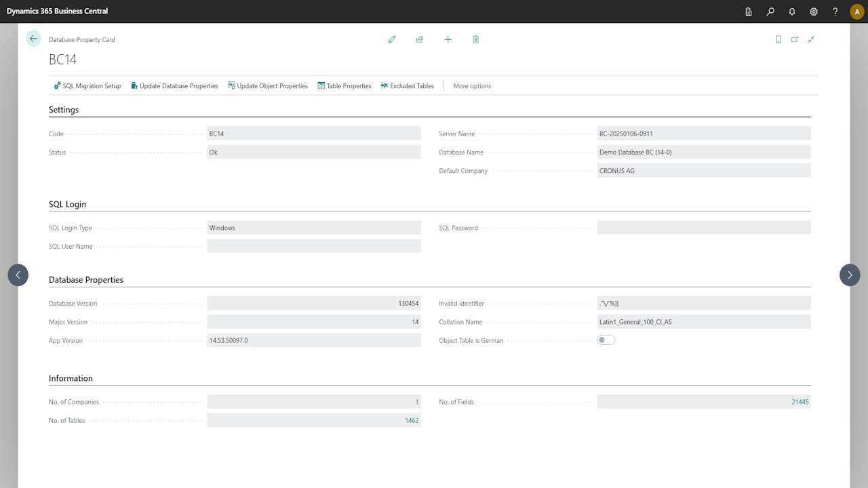The height and width of the screenshot is (488, 868).
Task: Open SQL Migration Setup
Action: pos(87,86)
